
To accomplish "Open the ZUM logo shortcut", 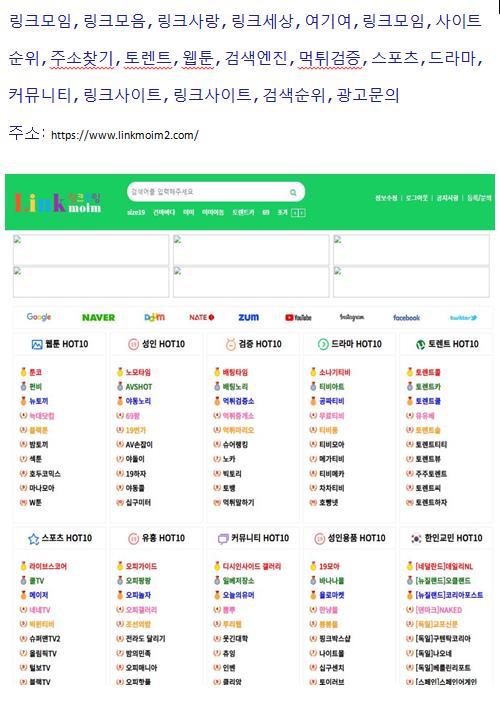I will (249, 317).
